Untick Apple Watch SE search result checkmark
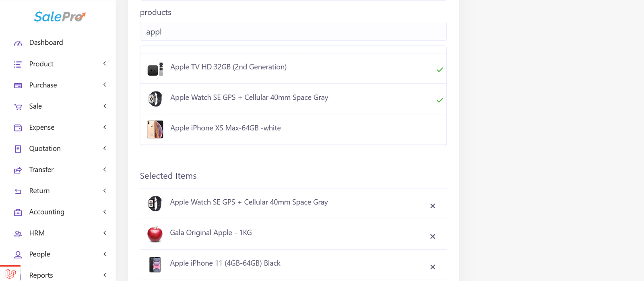This screenshot has height=281, width=644. 440,100
